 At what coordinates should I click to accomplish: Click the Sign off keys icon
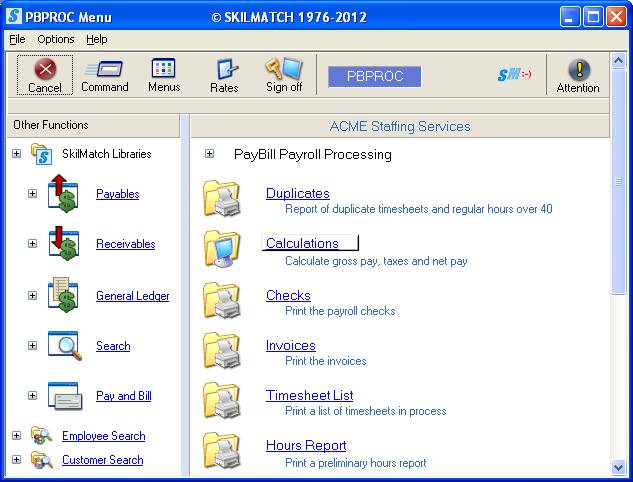(x=284, y=68)
